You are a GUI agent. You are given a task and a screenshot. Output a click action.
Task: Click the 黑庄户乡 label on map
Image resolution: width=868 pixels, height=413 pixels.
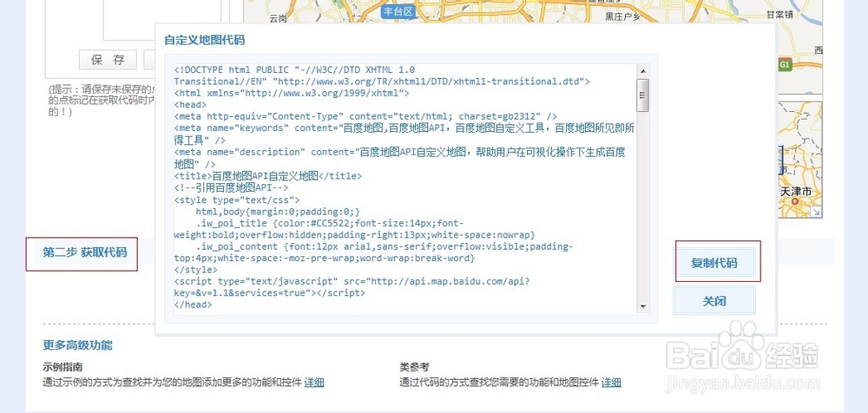coord(622,16)
